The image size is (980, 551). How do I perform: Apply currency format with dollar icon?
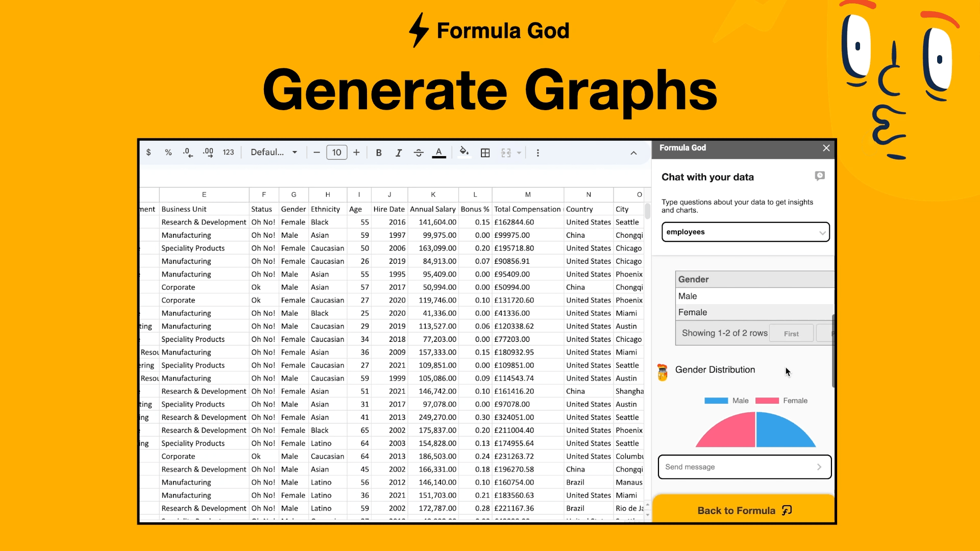coord(149,152)
